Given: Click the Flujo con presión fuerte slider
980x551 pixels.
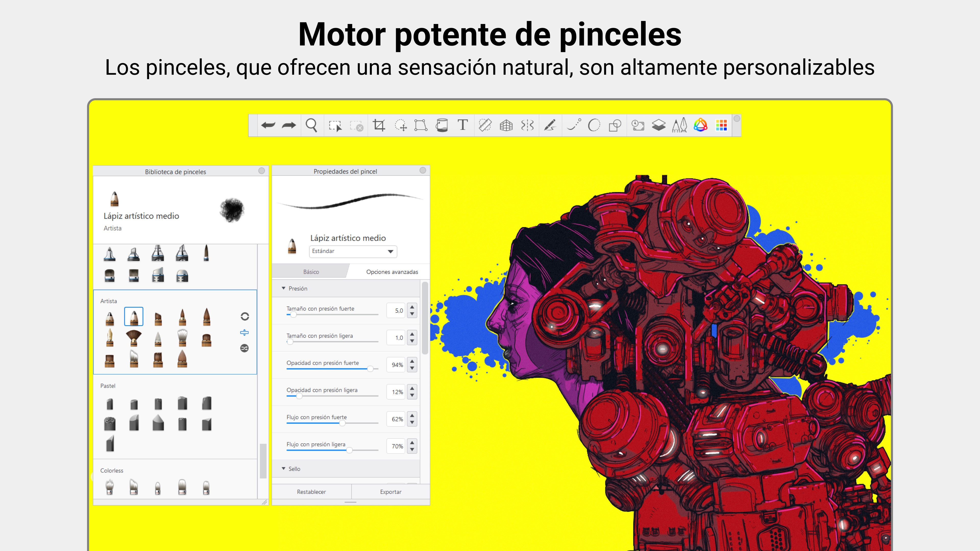Looking at the screenshot, I should (332, 423).
